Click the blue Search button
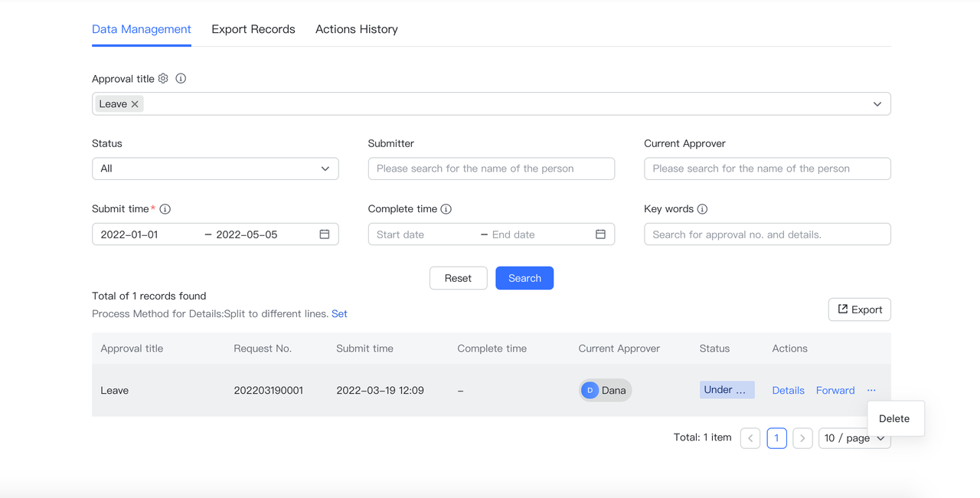 [524, 278]
